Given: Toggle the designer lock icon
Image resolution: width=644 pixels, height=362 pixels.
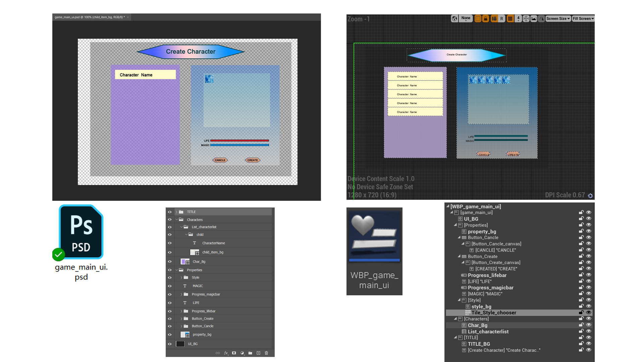Looking at the screenshot, I should click(485, 19).
